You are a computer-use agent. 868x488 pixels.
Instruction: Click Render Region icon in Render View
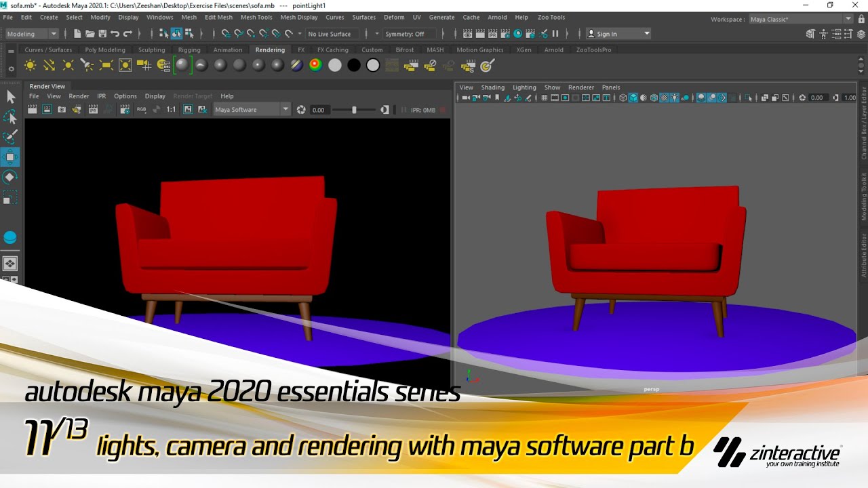pyautogui.click(x=47, y=109)
